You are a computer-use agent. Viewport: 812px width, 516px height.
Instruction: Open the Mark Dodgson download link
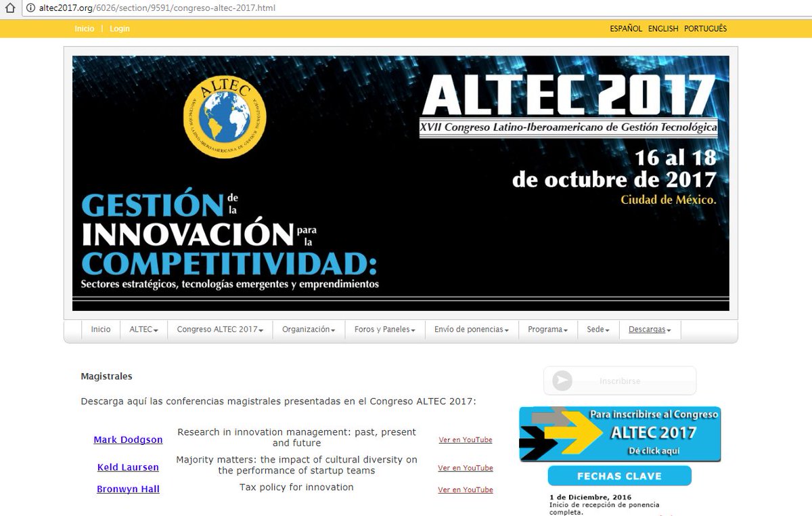click(128, 439)
